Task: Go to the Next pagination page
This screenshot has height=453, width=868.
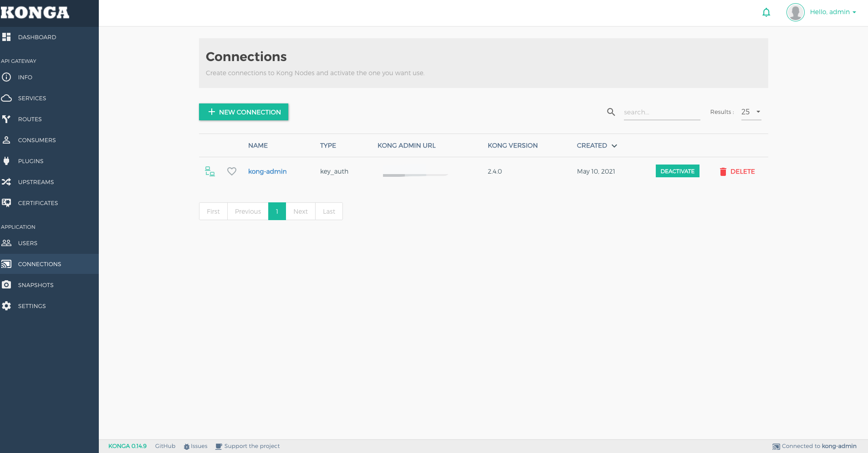Action: click(x=301, y=211)
